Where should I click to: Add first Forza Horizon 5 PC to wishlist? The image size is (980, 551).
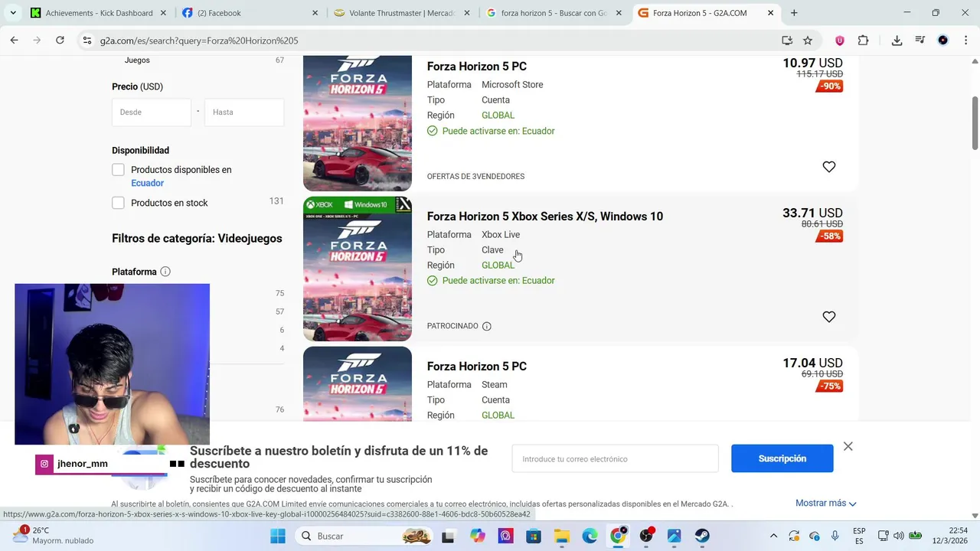(x=829, y=167)
